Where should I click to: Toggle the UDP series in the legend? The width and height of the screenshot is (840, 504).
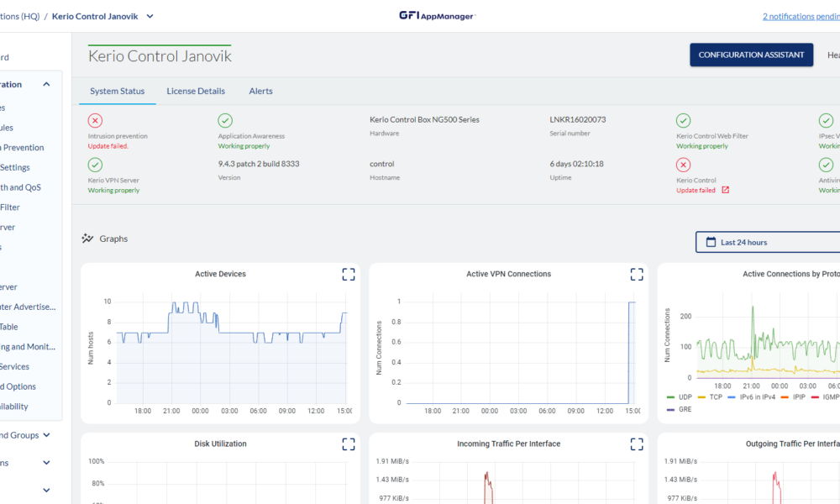click(x=685, y=396)
